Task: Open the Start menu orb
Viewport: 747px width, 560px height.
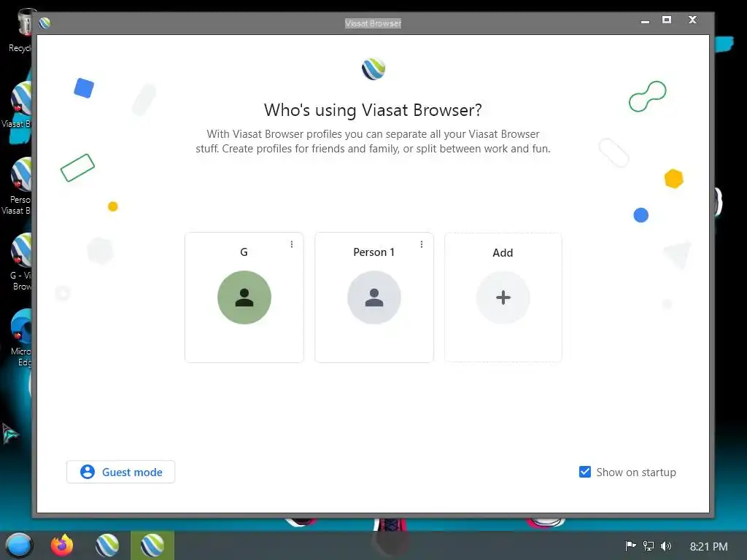Action: click(18, 545)
